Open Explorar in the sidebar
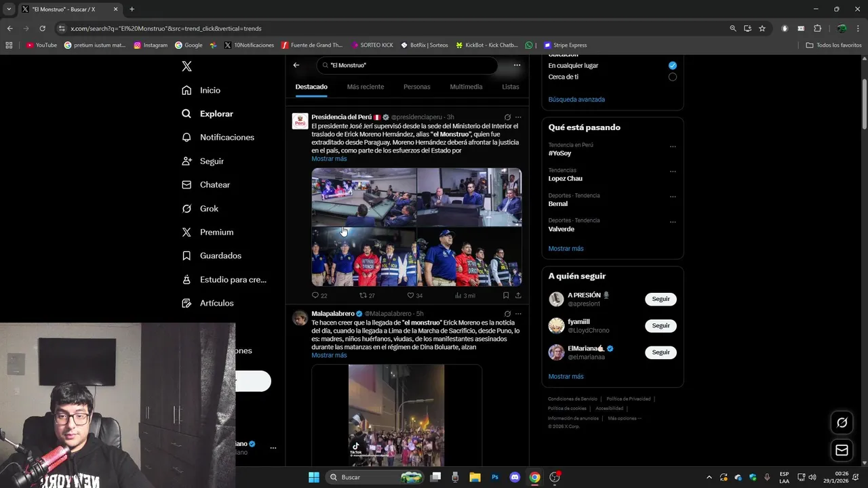 coord(208,114)
